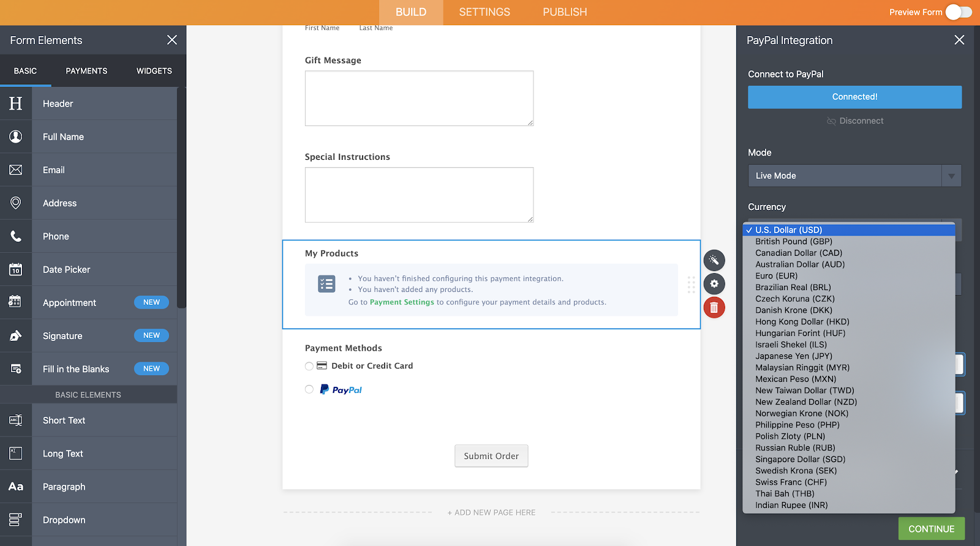Click the green CONTINUE button
This screenshot has height=546, width=980.
coord(932,529)
